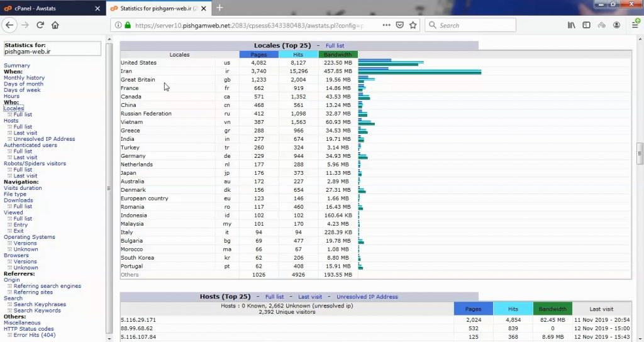Open Entry pages link under Viewed
This screenshot has width=644, height=342.
[x=21, y=224]
